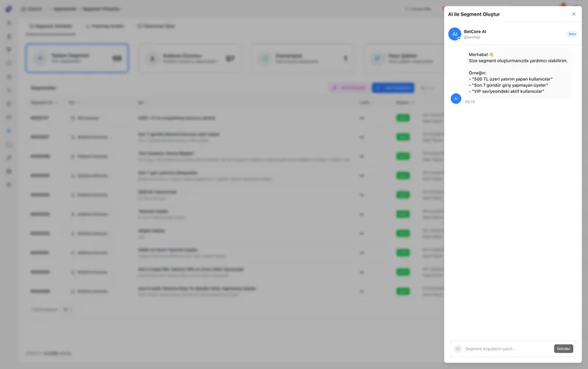Click the "500 TL üzeri yatırım yapan kullanıcılar" example
The image size is (588, 369).
coord(512,79)
